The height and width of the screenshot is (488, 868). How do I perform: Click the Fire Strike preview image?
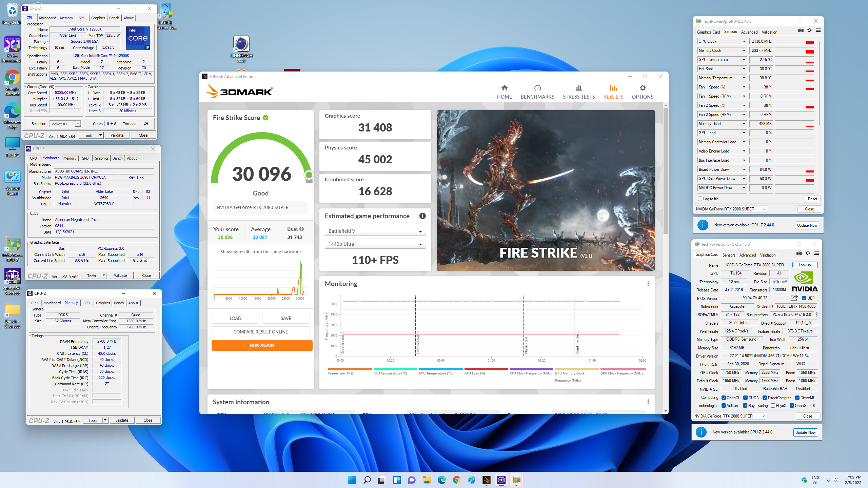[546, 190]
